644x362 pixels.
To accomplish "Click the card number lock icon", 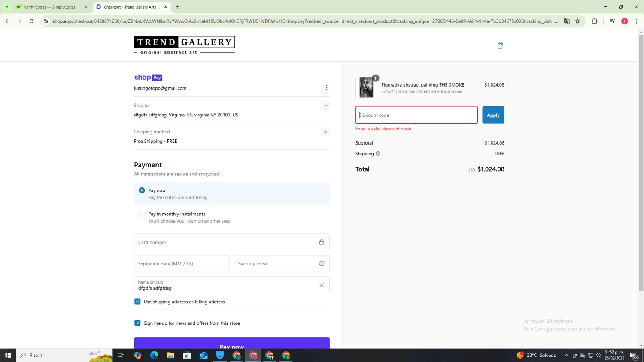I will [x=322, y=242].
